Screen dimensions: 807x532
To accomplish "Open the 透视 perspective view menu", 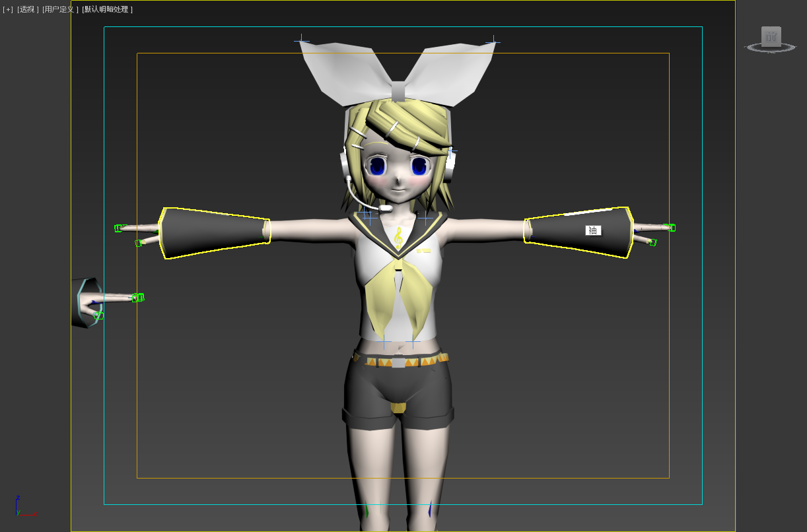I will coord(28,9).
